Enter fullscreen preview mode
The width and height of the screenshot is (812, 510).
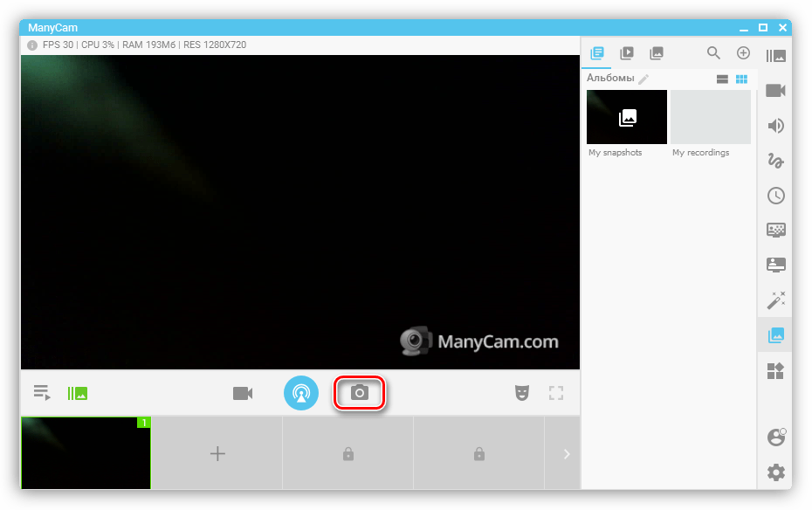[x=556, y=393]
